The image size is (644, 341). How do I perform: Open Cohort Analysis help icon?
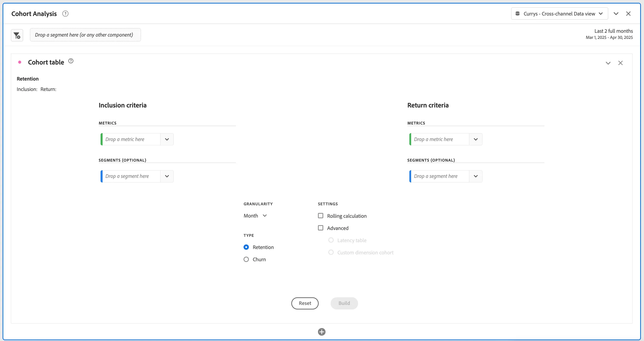click(65, 14)
